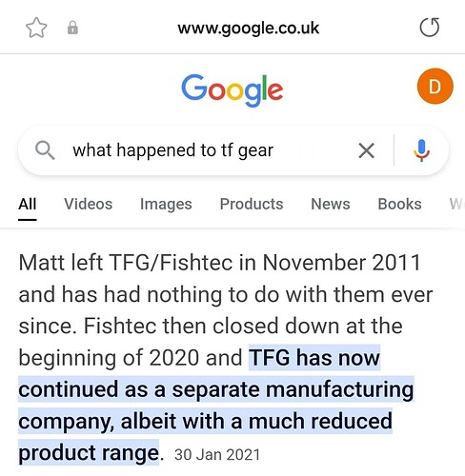Open the Google logo homepage link
The image size is (465, 476).
click(x=232, y=89)
